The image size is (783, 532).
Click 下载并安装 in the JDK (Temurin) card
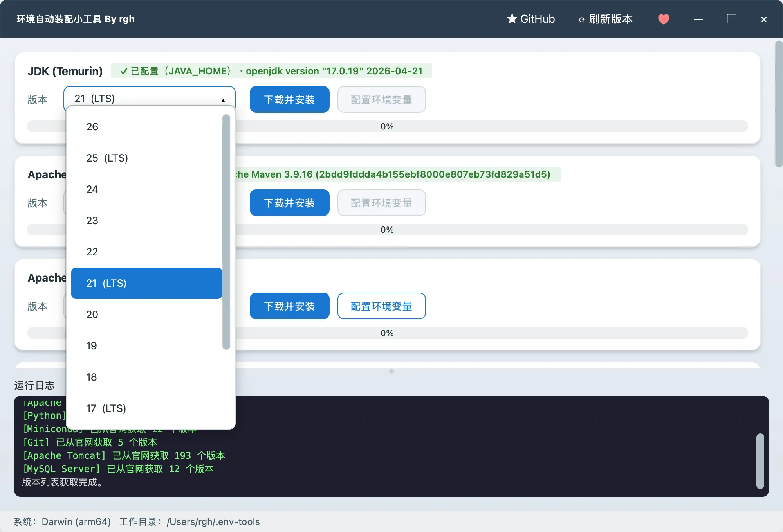tap(290, 99)
